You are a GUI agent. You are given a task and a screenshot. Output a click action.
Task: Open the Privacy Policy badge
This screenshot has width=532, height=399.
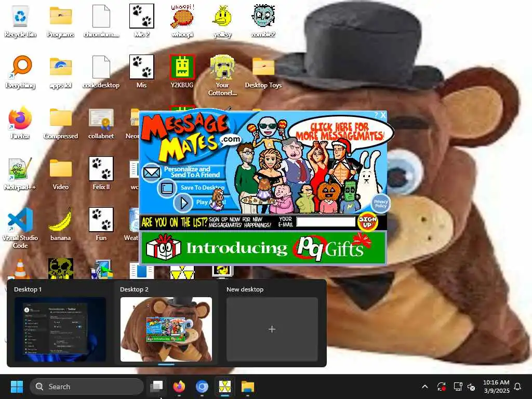(380, 204)
